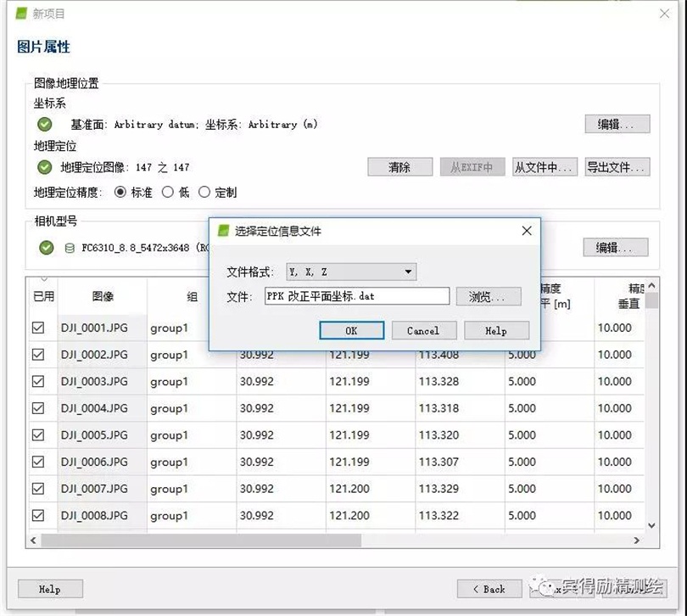This screenshot has width=687, height=616.
Task: Uncheck the DJI_0002.JPG enabled checkbox
Action: [x=38, y=355]
